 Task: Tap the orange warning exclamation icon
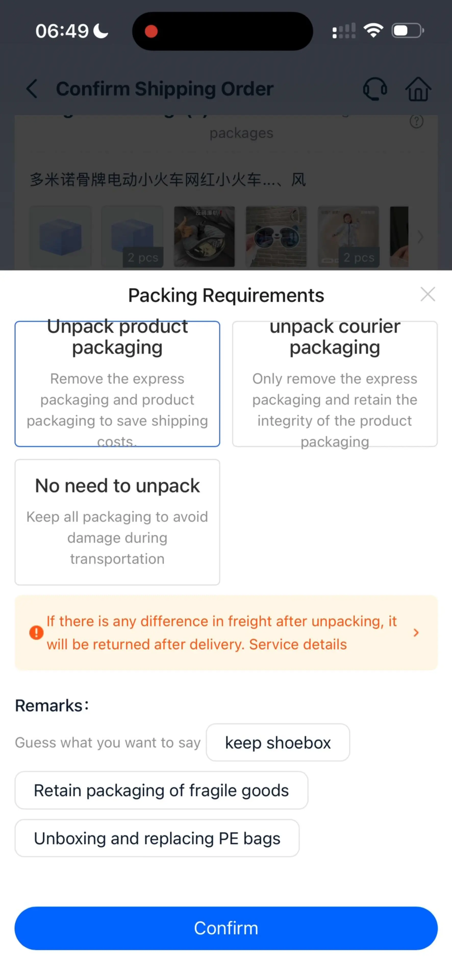click(36, 633)
